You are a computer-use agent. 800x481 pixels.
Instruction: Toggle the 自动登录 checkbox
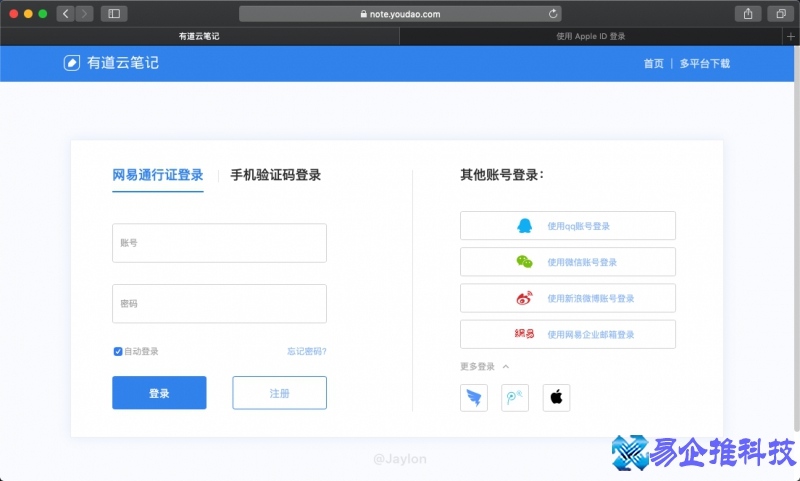[x=118, y=351]
